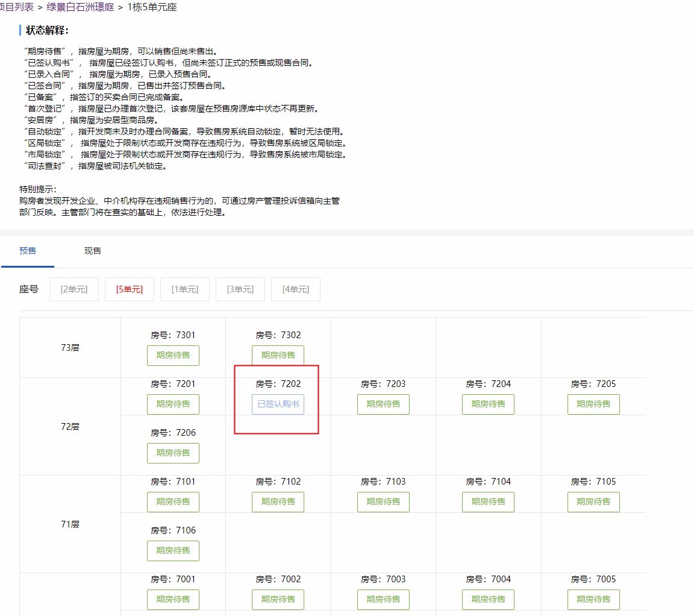Select the [3单元] unit button

click(x=240, y=289)
